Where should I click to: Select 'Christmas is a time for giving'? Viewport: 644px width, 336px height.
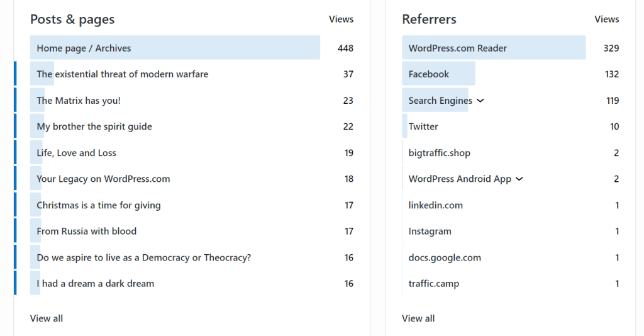[x=99, y=205]
